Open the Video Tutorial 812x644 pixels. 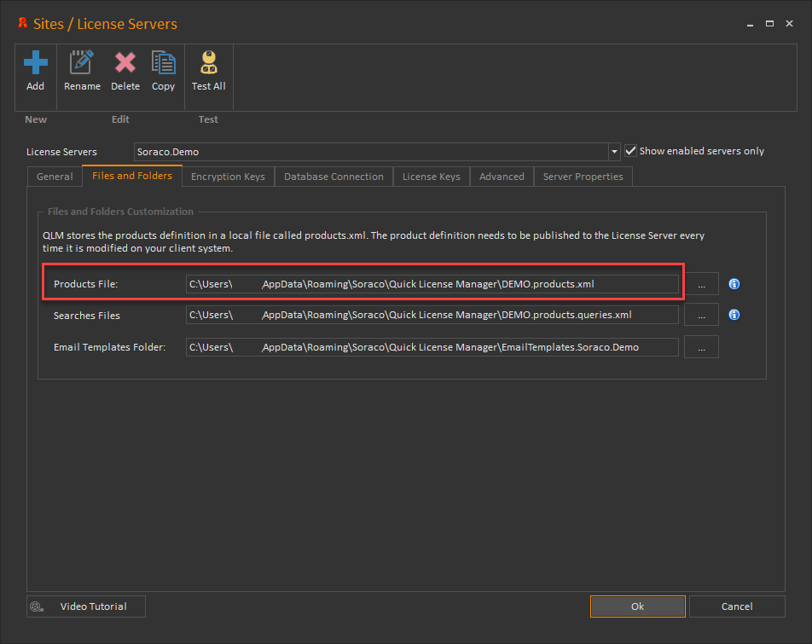pyautogui.click(x=86, y=606)
